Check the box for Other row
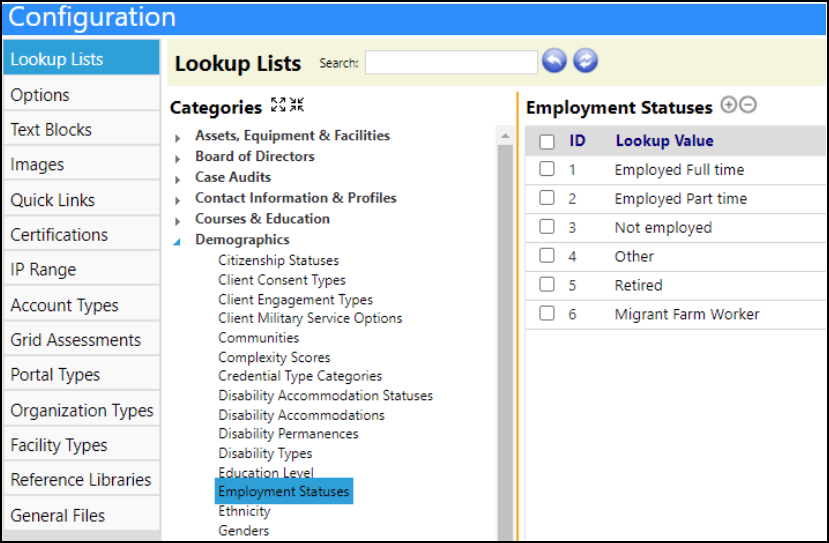This screenshot has height=543, width=829. [547, 256]
